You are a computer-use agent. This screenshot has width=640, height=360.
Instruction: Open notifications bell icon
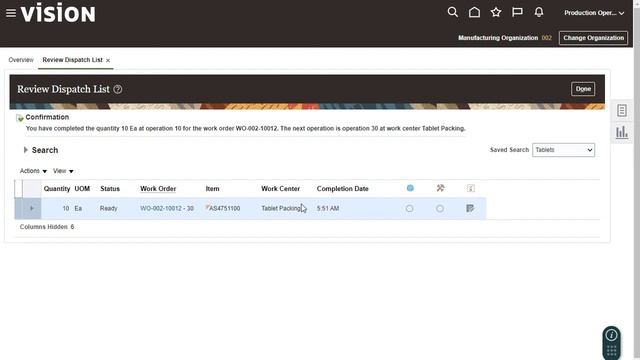539,12
